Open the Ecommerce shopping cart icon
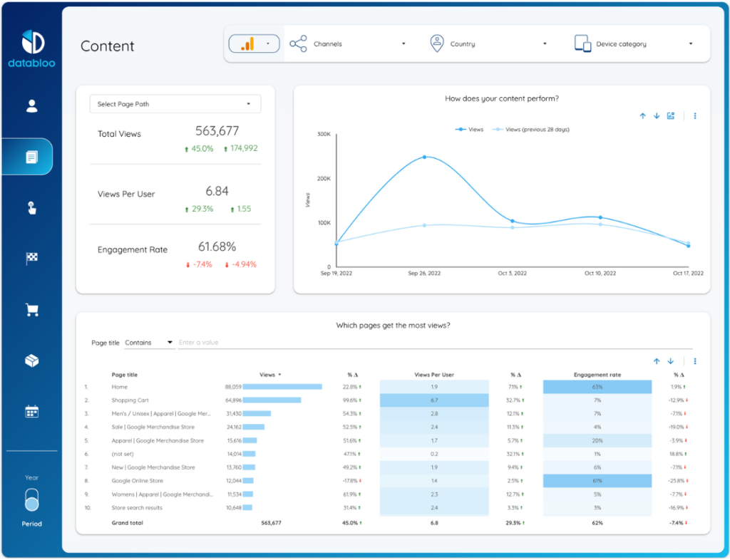Viewport: 730px width, 560px height. click(31, 310)
